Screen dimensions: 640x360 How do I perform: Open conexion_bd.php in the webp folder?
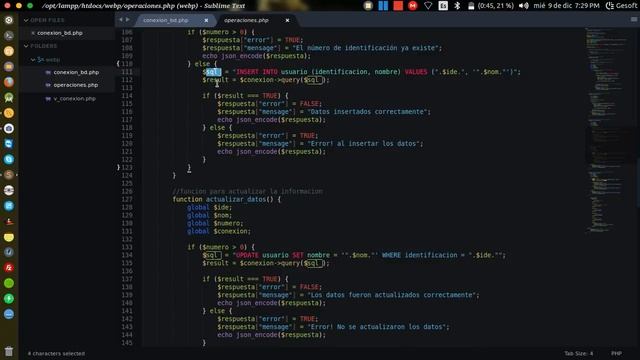click(76, 72)
